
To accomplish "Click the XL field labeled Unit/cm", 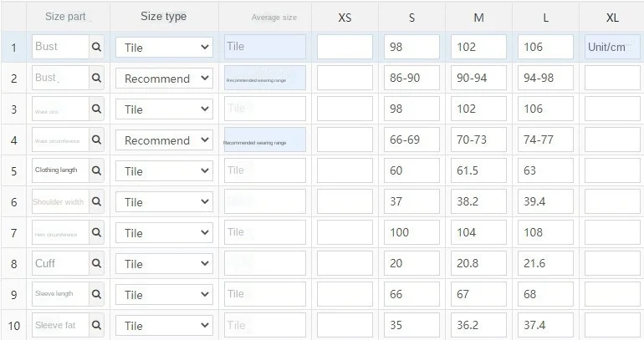I will [x=612, y=48].
